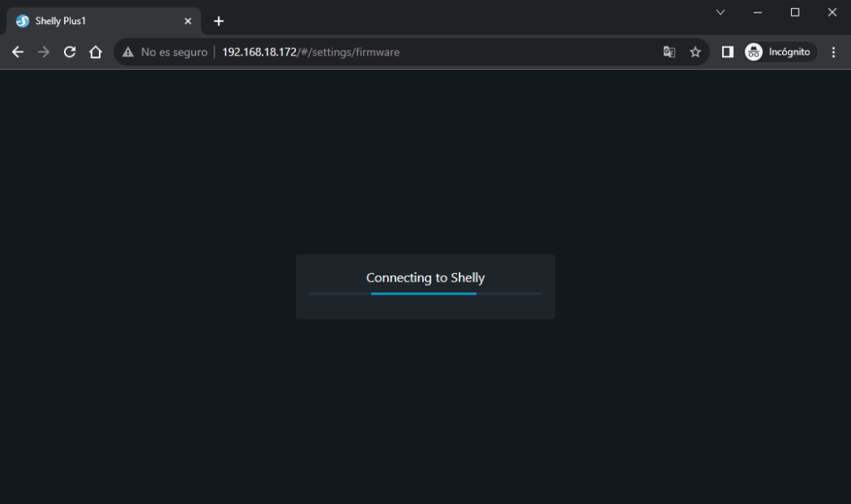Open the Incógnito profile chip
This screenshot has width=851, height=504.
(x=780, y=52)
